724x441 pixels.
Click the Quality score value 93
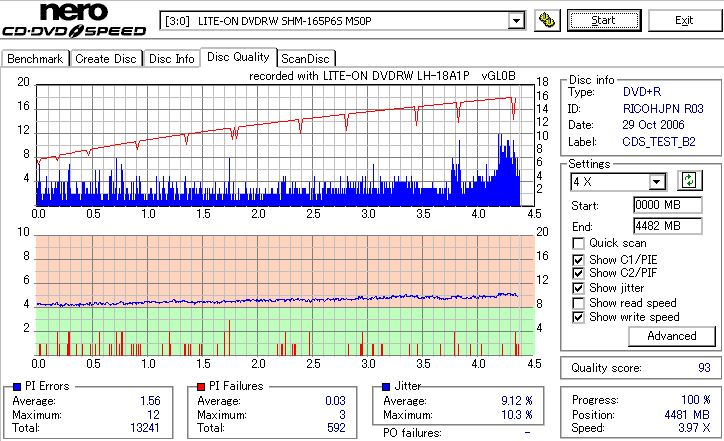click(704, 368)
